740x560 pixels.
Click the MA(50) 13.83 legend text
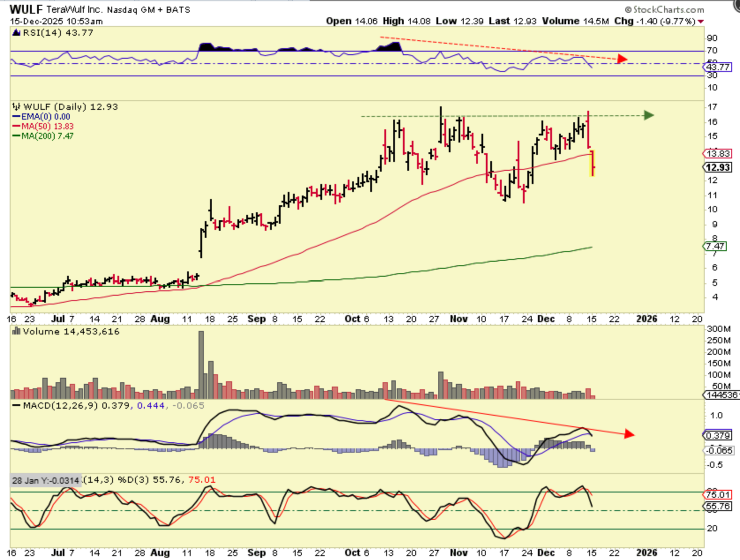pyautogui.click(x=48, y=126)
